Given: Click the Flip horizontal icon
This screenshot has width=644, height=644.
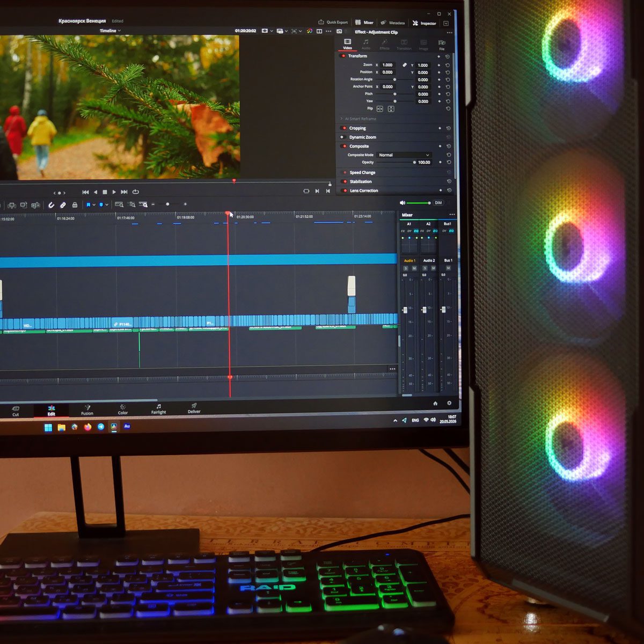Looking at the screenshot, I should [x=380, y=109].
